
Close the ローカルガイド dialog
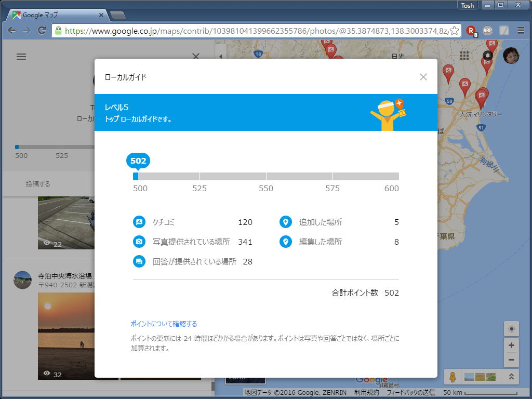pyautogui.click(x=423, y=77)
